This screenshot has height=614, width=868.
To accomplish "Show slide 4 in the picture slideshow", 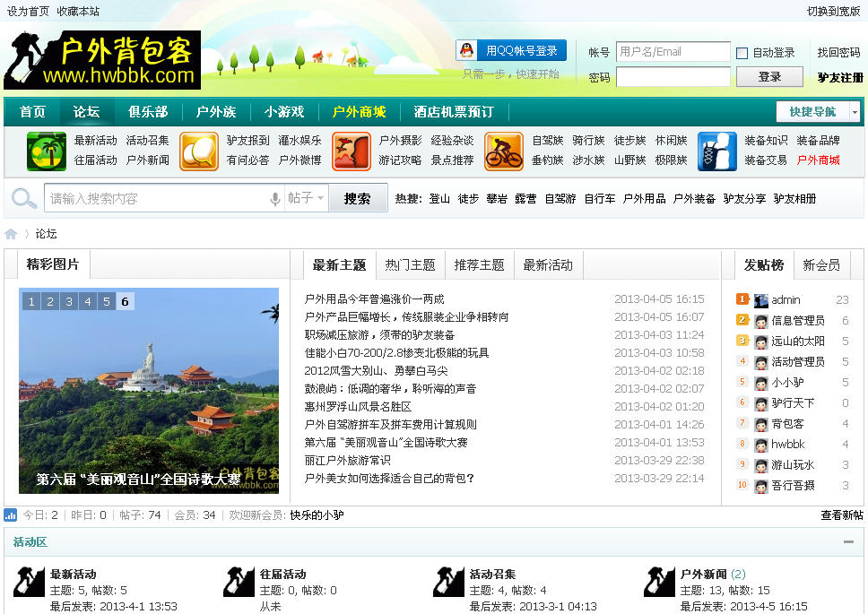I will pyautogui.click(x=88, y=301).
